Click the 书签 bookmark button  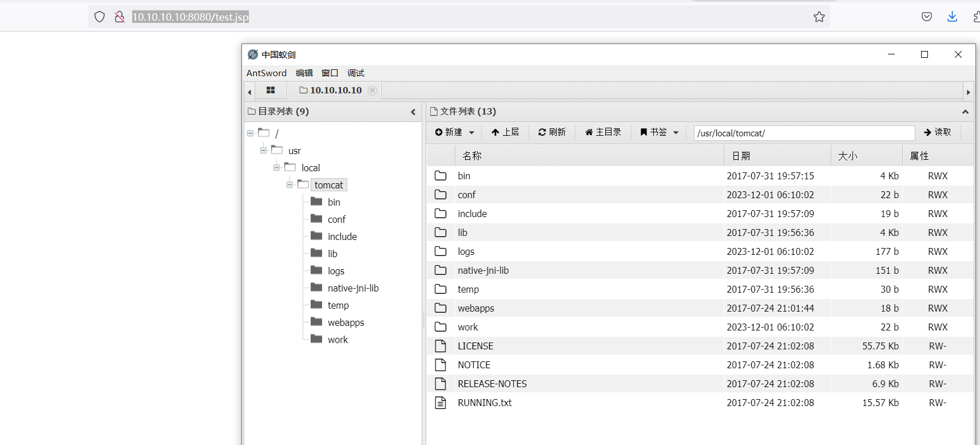click(653, 132)
